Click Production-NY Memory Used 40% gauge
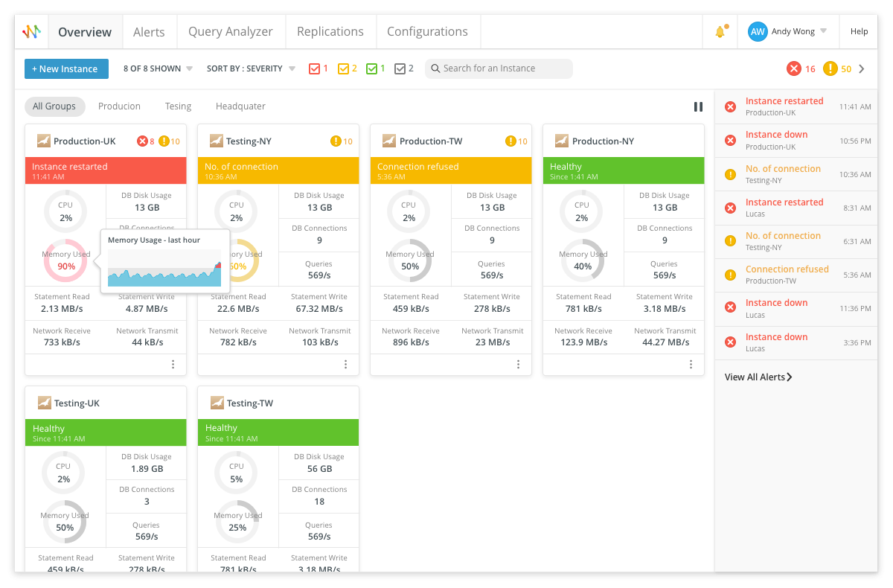This screenshot has width=893, height=588. pyautogui.click(x=583, y=261)
